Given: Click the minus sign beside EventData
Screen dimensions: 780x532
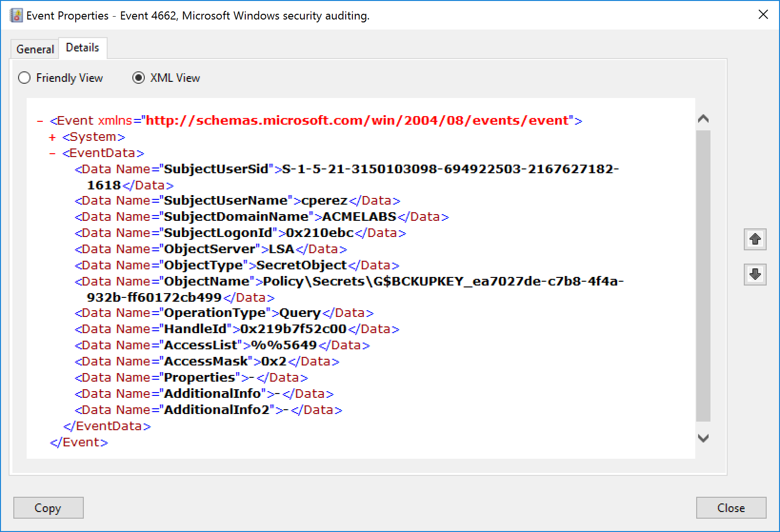Looking at the screenshot, I should coord(51,153).
